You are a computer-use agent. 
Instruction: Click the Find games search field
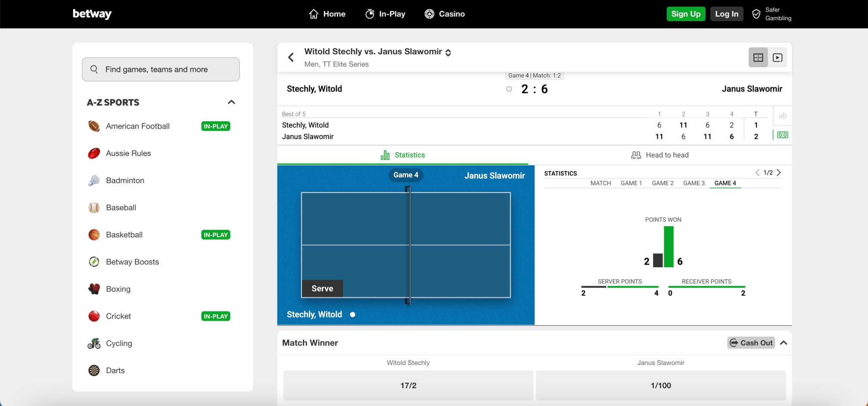pos(161,69)
